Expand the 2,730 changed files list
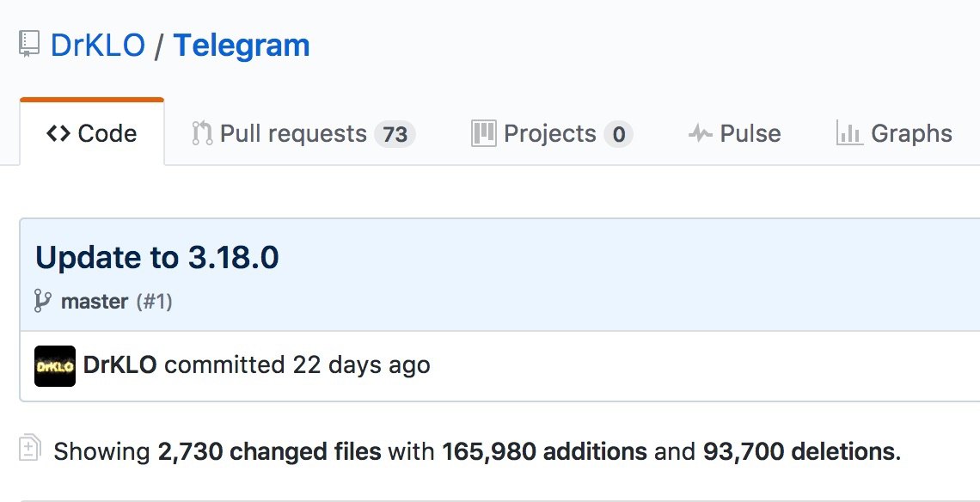980x502 pixels. click(x=269, y=450)
